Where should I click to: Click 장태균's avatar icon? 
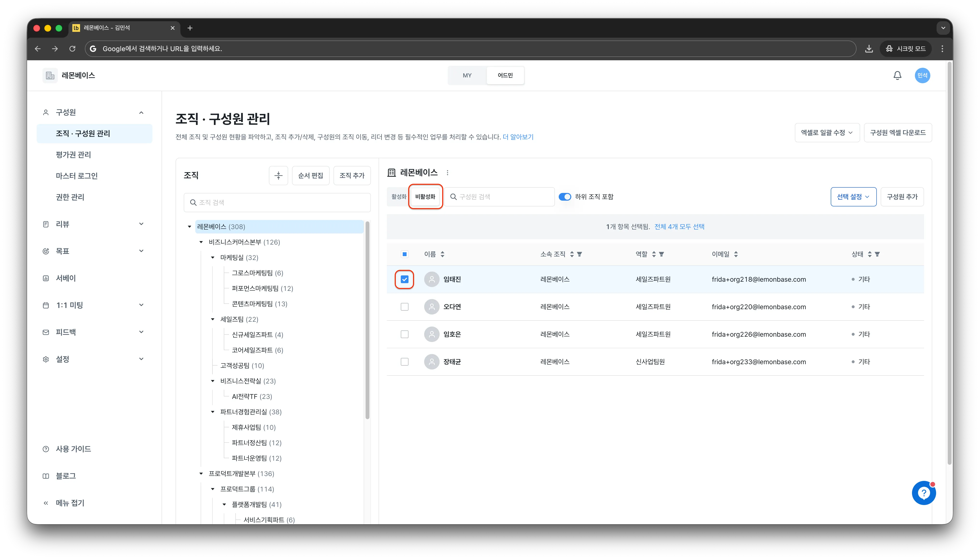pos(431,362)
